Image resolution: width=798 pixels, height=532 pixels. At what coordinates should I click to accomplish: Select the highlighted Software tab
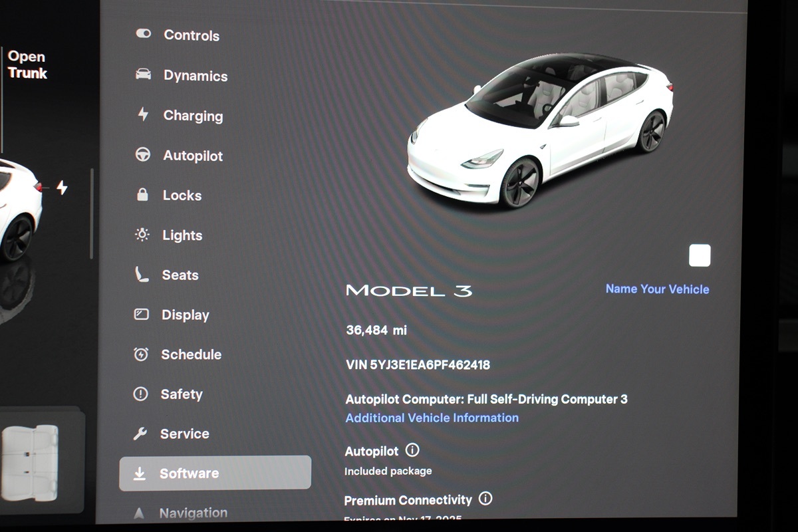[x=215, y=473]
